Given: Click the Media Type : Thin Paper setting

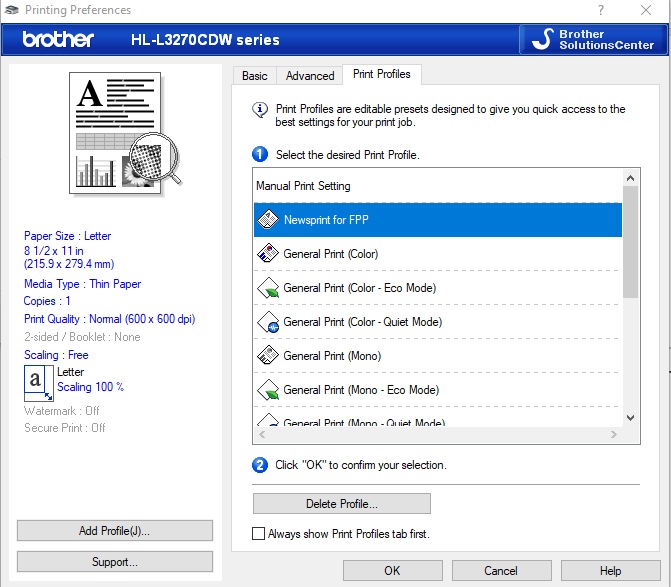Looking at the screenshot, I should pyautogui.click(x=83, y=284).
